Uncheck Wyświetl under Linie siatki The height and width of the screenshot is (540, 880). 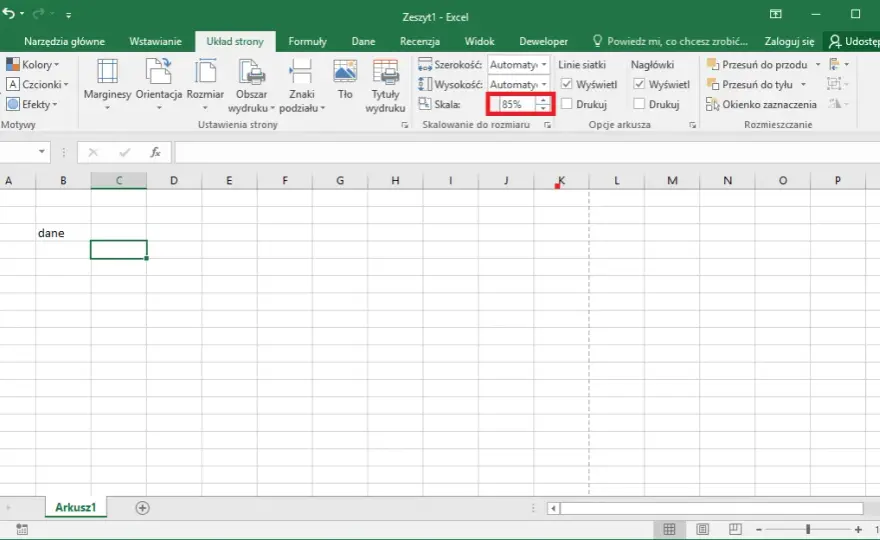(x=567, y=84)
